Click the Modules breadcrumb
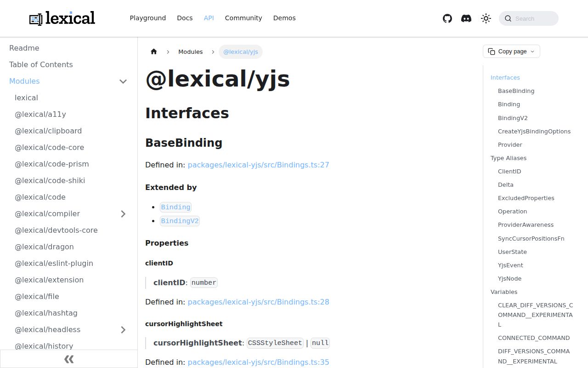588x368 pixels. tap(191, 52)
